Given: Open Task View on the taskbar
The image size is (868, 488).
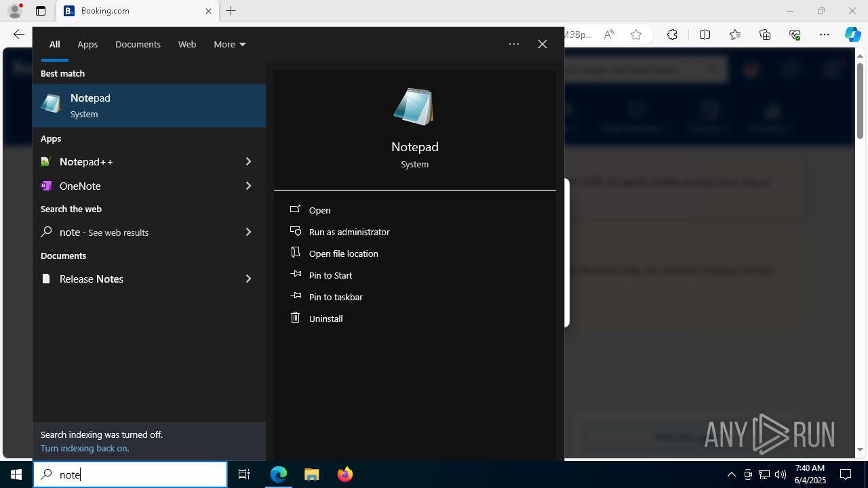Looking at the screenshot, I should click(x=244, y=474).
